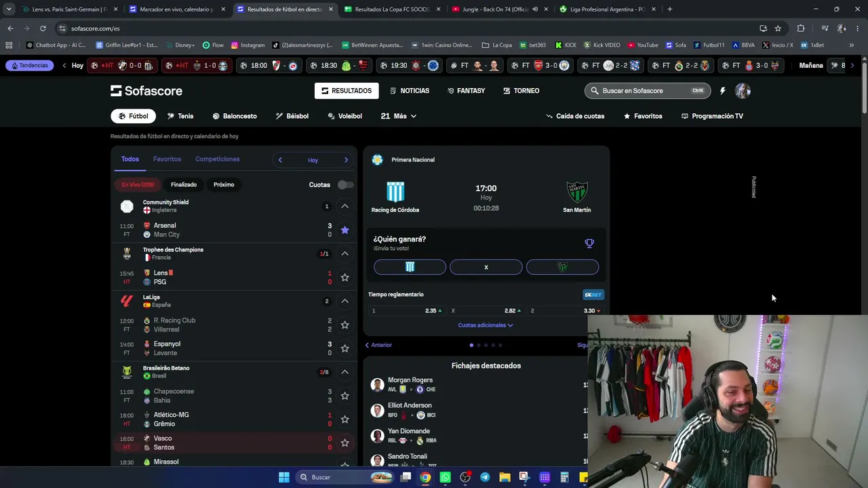Switch to the Competiciones tab
The height and width of the screenshot is (488, 868).
[x=218, y=159]
